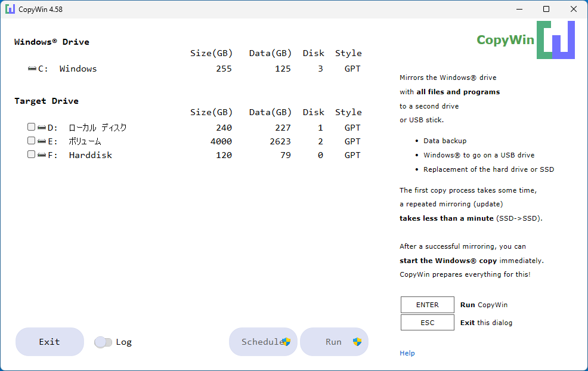
Task: Click "Data(GB)" header under Windows® Drive
Action: [x=270, y=53]
